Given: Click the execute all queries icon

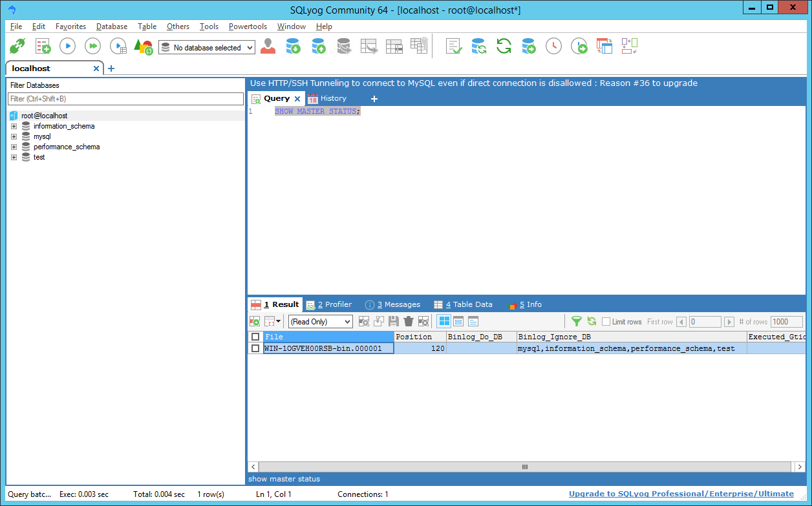Looking at the screenshot, I should [x=93, y=47].
